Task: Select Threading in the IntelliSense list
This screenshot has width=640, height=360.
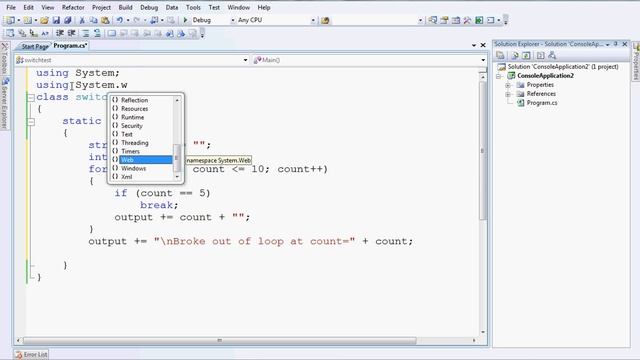Action: tap(142, 142)
